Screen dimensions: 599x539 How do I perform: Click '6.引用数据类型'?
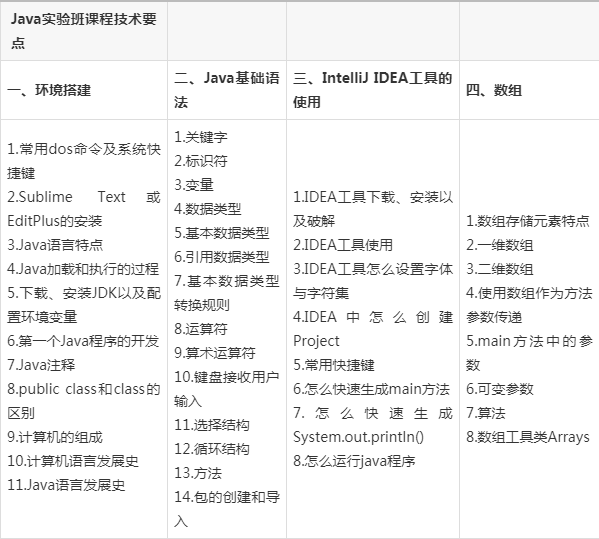point(222,257)
